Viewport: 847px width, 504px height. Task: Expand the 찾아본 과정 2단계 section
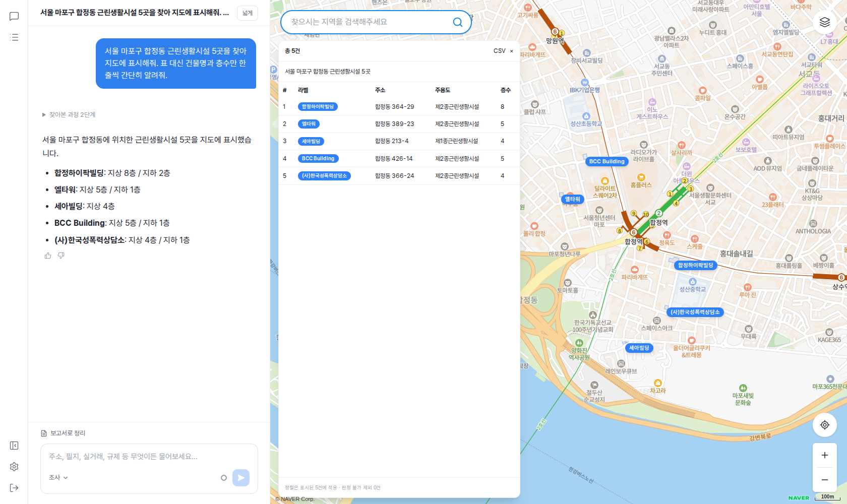(x=69, y=115)
